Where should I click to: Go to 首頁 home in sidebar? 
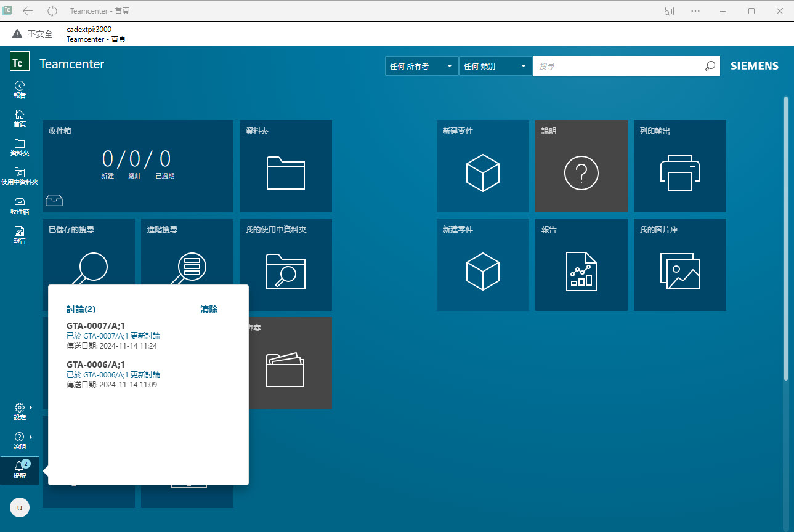pos(20,118)
